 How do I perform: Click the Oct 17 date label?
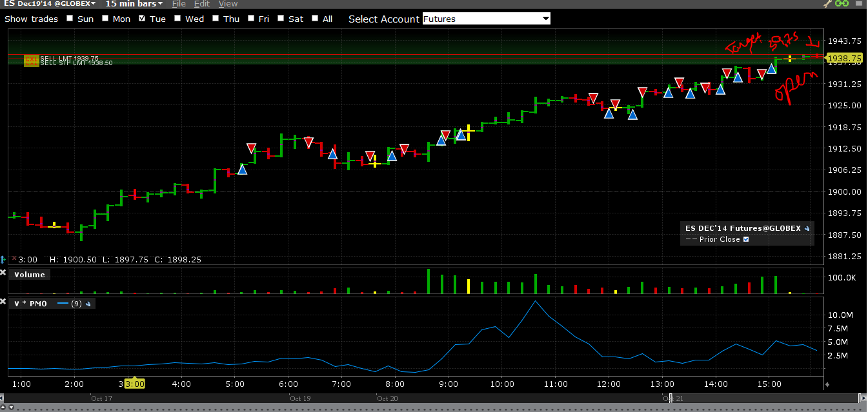(x=101, y=398)
